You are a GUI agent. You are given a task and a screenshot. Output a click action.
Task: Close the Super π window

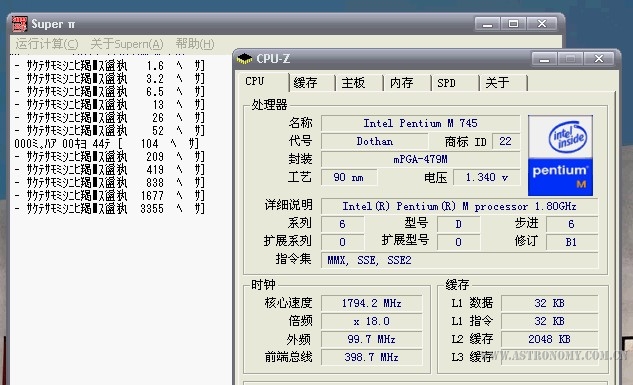pos(542,24)
